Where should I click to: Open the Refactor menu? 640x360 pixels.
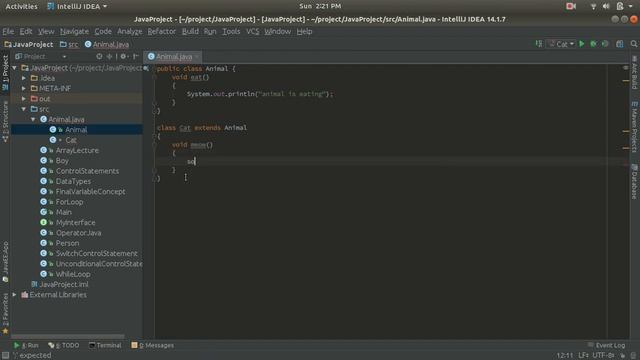click(x=162, y=31)
